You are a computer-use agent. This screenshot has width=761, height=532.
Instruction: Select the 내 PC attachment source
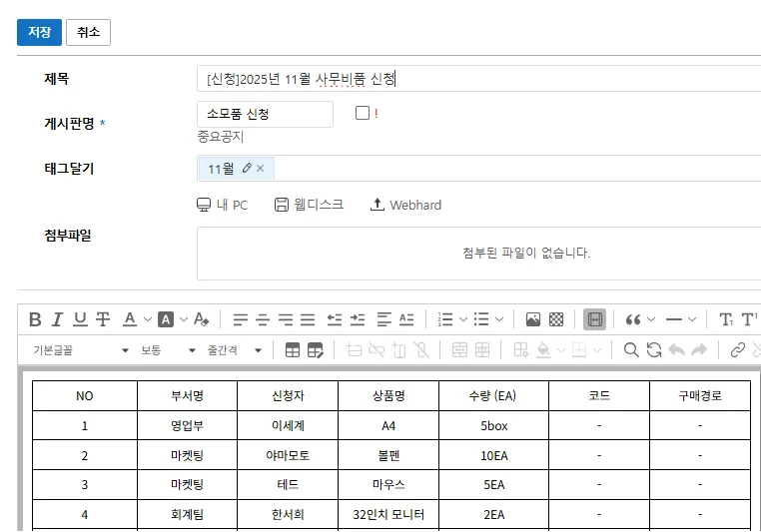pos(222,205)
